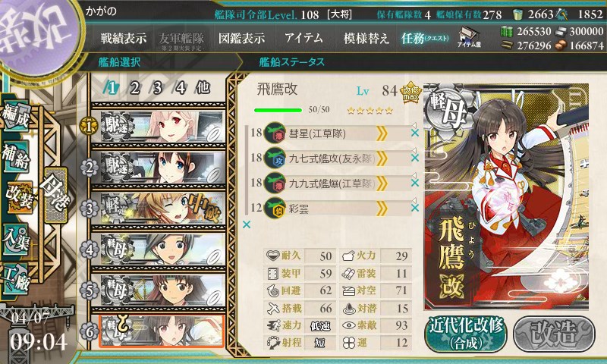Image resolution: width=607 pixels, height=364 pixels.
Task: Open the 入渠 repair dock menu
Action: coord(16,239)
